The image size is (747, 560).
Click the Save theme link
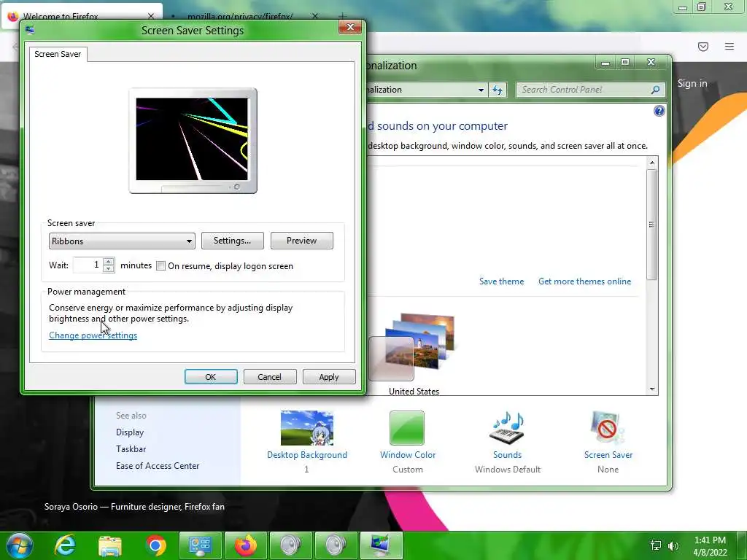click(x=501, y=281)
